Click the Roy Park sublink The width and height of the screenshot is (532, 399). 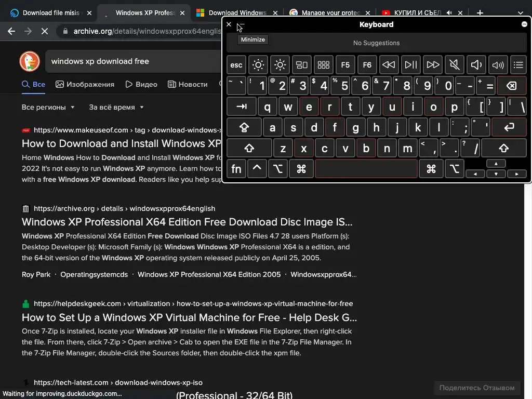tap(36, 274)
